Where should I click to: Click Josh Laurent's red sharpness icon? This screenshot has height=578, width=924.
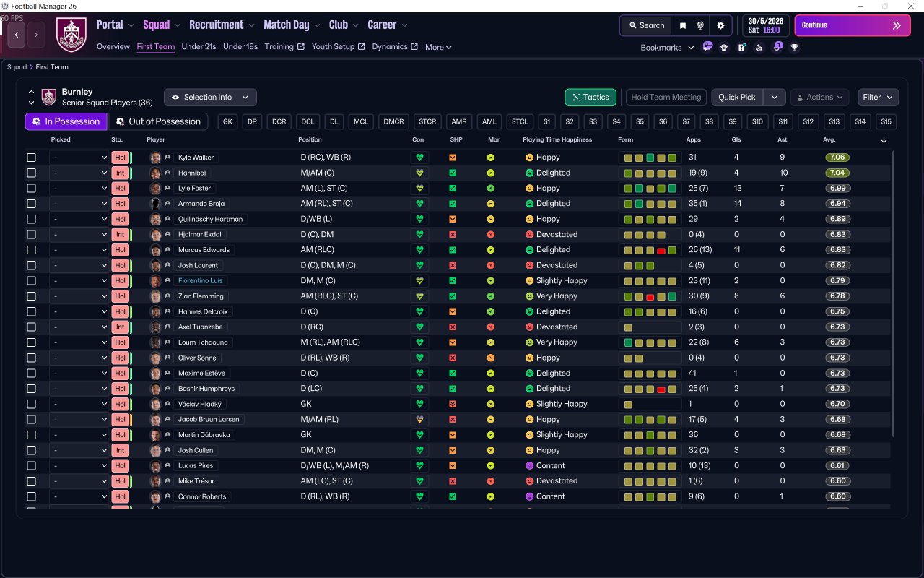point(453,265)
